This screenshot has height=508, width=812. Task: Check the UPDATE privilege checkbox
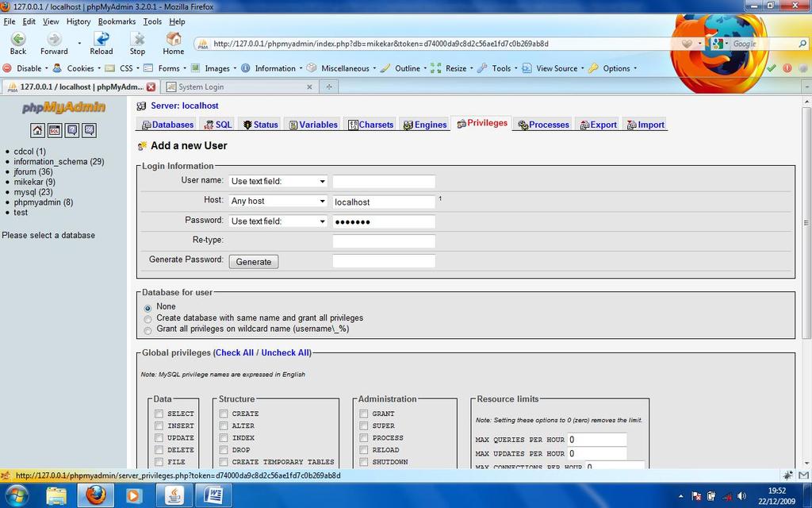click(159, 438)
